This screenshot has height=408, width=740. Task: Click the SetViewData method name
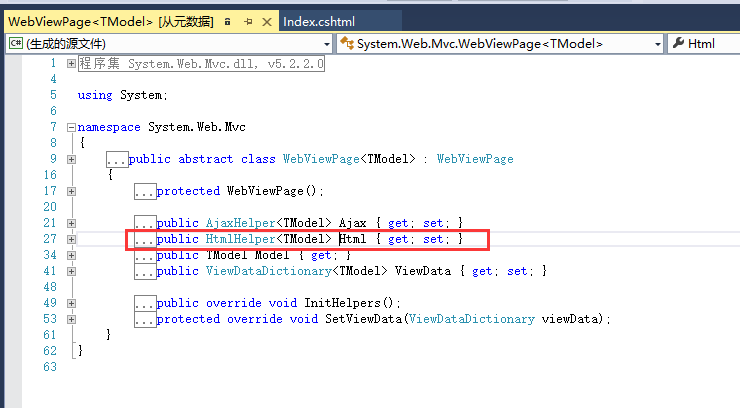coord(363,319)
